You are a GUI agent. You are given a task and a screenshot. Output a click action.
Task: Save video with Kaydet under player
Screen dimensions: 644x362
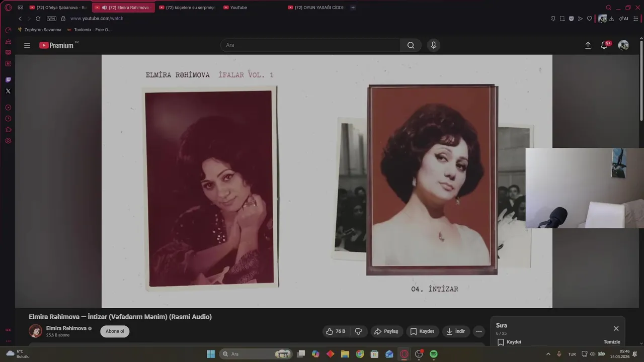[422, 331]
